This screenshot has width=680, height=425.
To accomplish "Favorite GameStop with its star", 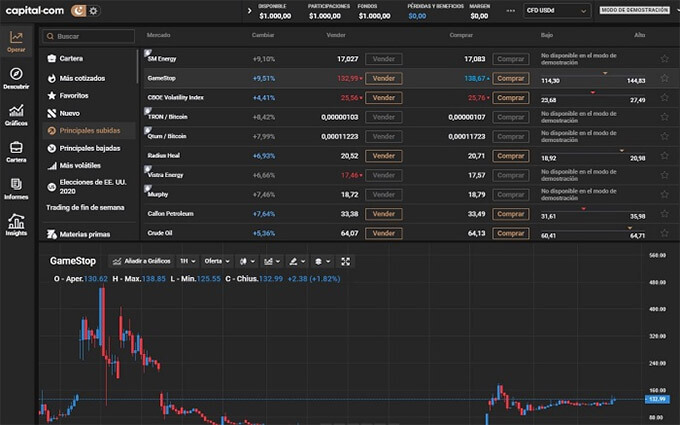I will 664,78.
